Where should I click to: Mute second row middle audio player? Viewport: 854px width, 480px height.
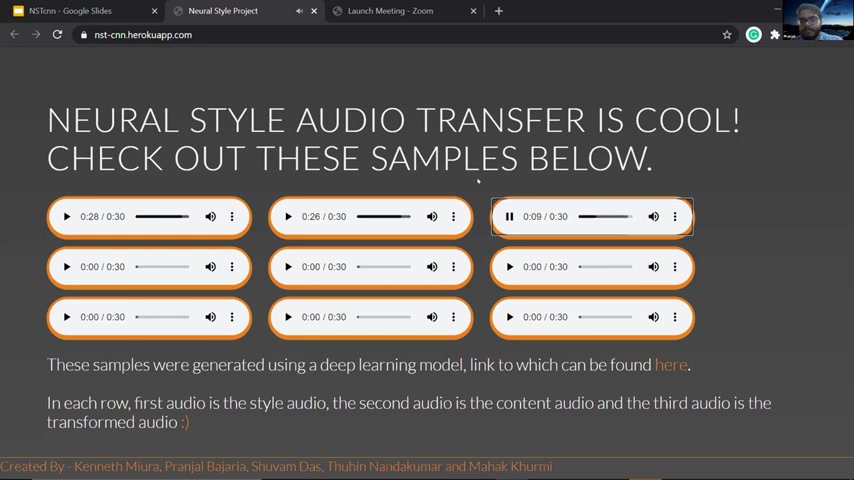pos(432,267)
